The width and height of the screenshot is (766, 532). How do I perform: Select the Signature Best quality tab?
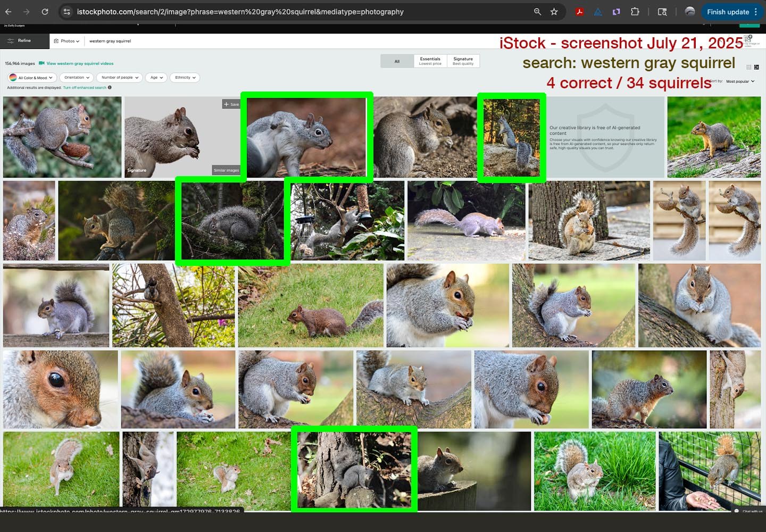pyautogui.click(x=463, y=61)
